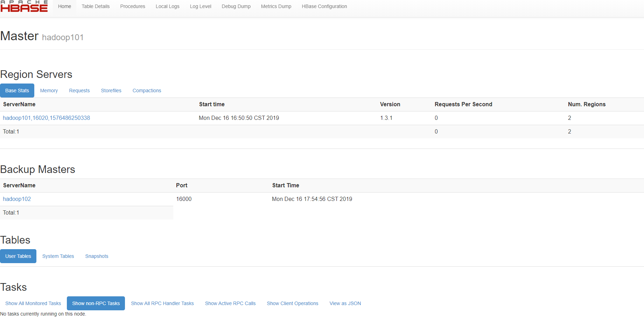Open backup master hadoop102 link
This screenshot has width=644, height=318.
tap(17, 199)
